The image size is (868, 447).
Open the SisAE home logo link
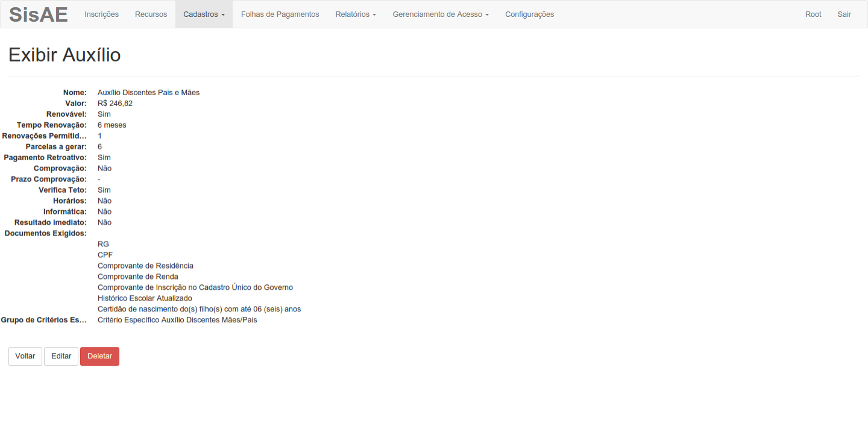tap(39, 14)
